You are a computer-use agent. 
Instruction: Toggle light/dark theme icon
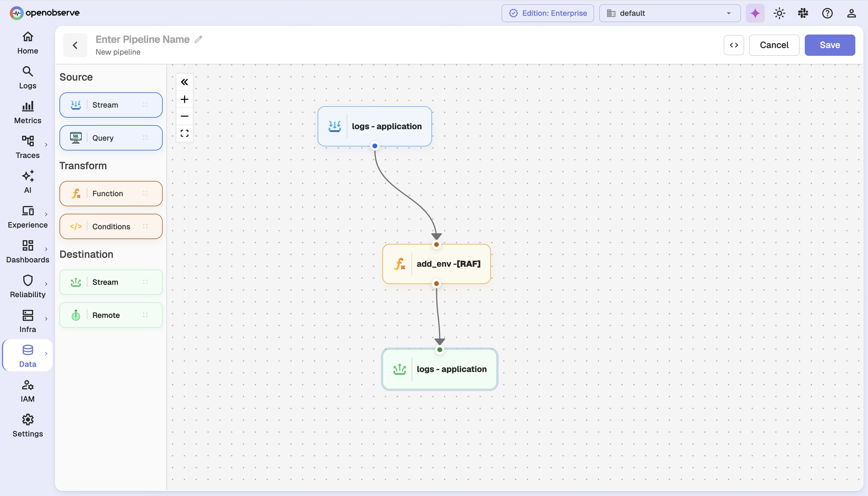click(779, 13)
